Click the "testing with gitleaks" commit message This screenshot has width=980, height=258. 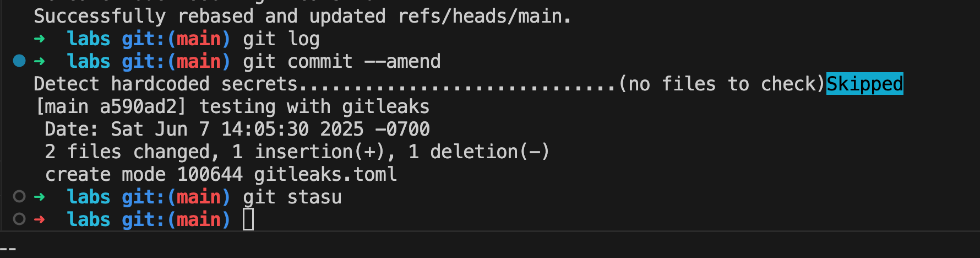coord(314,106)
